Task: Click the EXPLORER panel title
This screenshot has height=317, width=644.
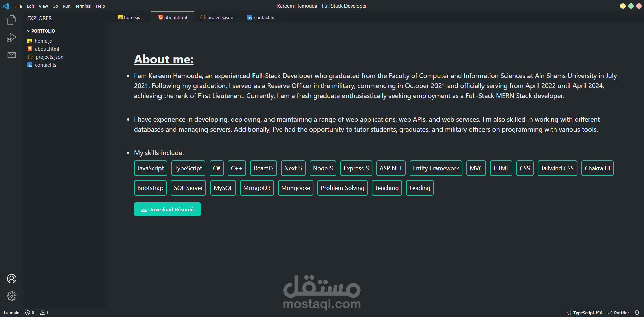Action: tap(40, 18)
